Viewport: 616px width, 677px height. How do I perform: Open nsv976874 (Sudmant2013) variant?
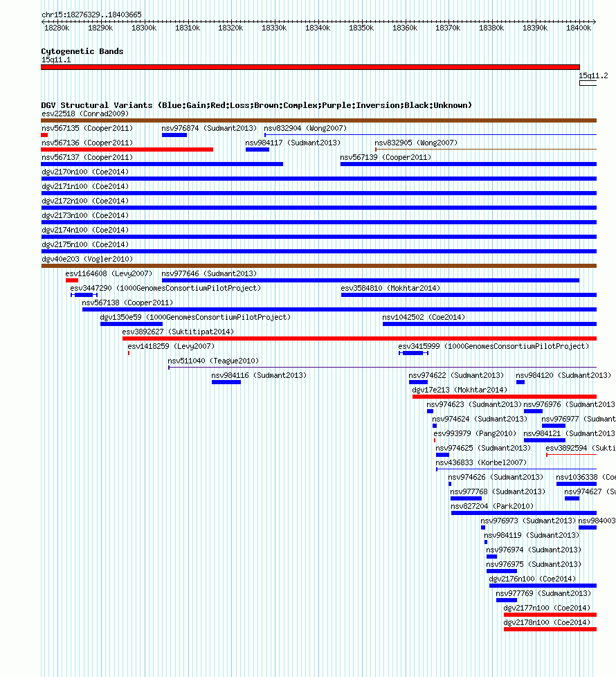pyautogui.click(x=209, y=128)
